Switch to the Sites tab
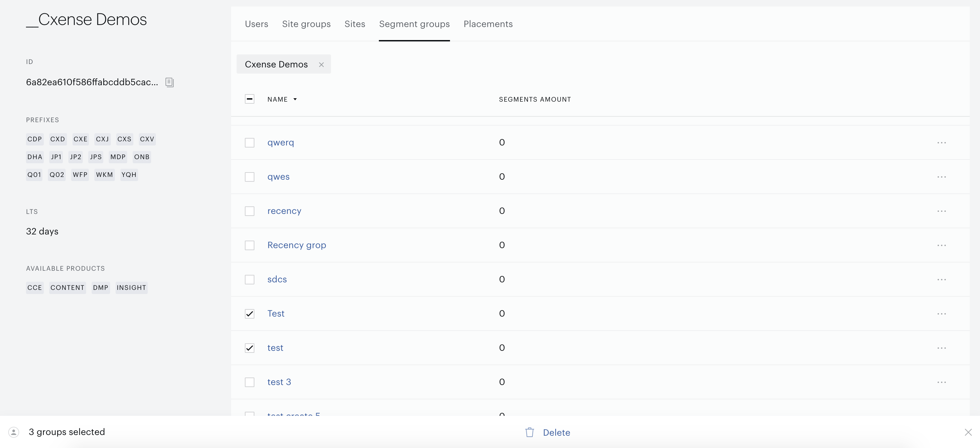Viewport: 980px width, 448px height. point(355,24)
